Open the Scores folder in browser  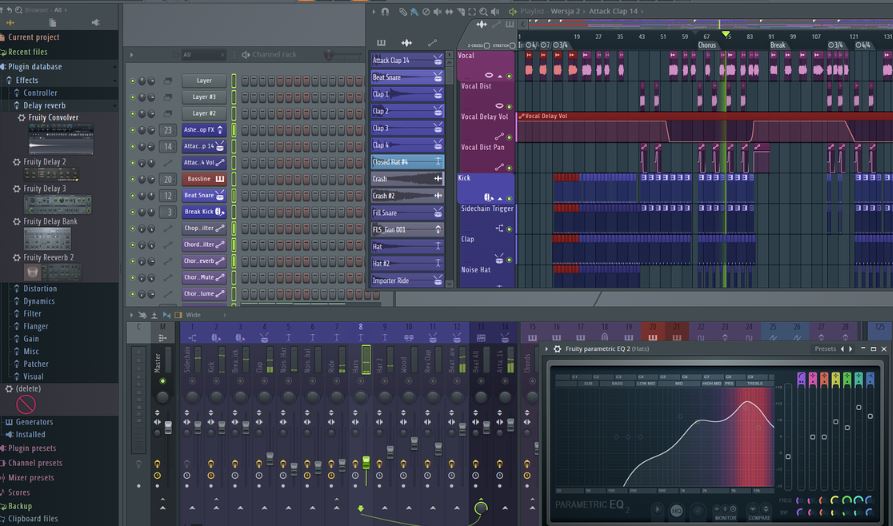click(x=18, y=492)
